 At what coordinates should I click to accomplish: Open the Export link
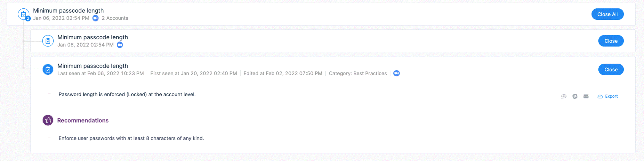click(611, 96)
